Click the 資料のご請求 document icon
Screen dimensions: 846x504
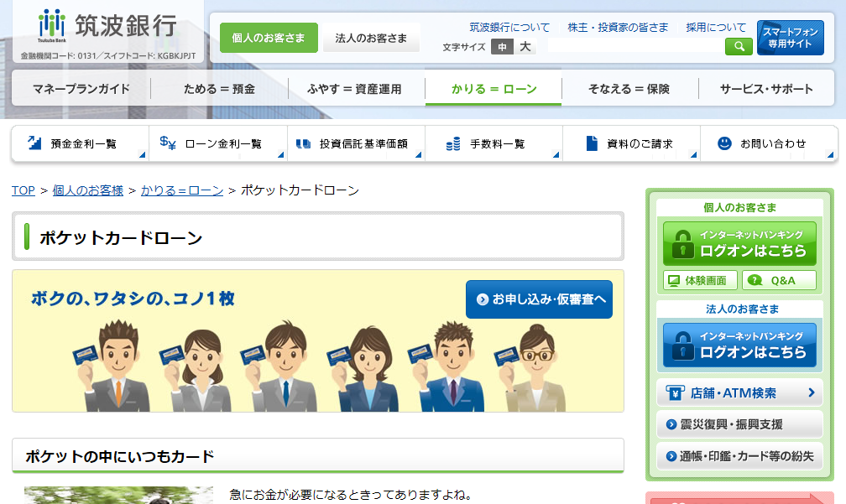[x=592, y=143]
